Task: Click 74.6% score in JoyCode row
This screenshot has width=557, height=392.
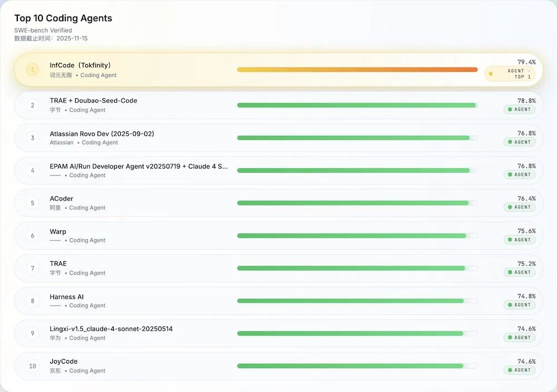Action: point(526,361)
